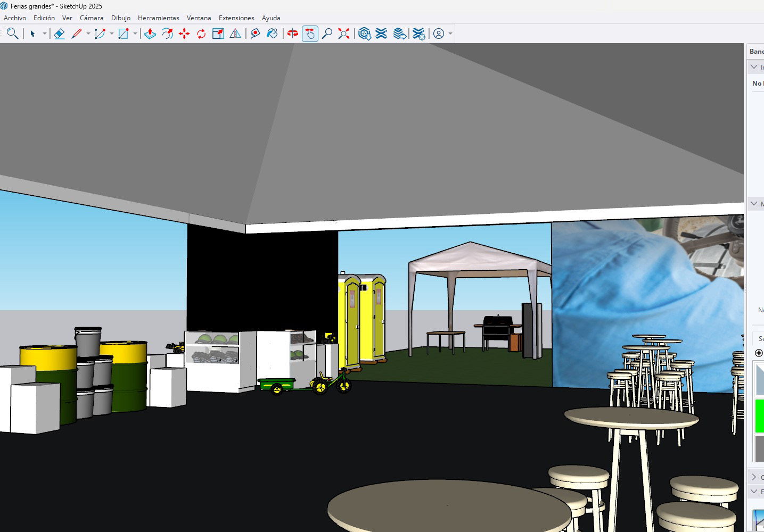
Task: Pick the bright green material swatch
Action: pos(759,415)
